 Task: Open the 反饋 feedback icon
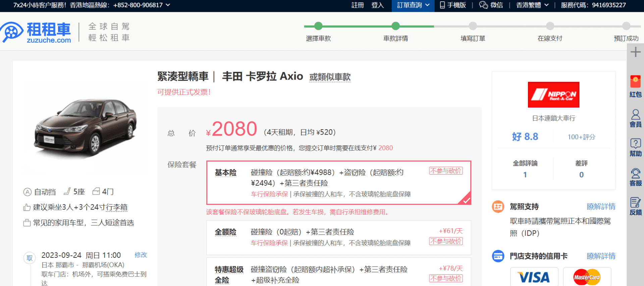(635, 206)
